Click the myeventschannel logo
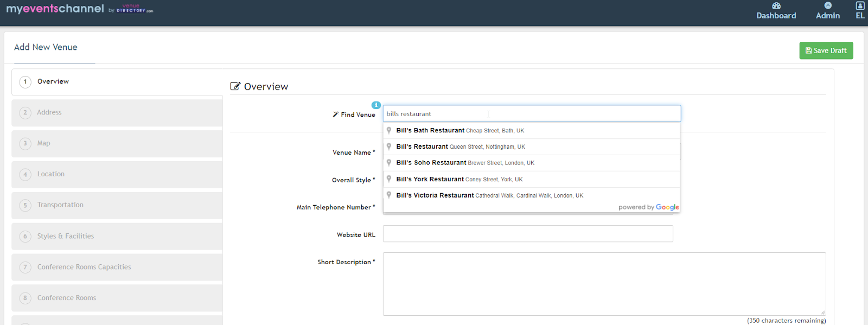Screen dimensions: 868x325 (55, 9)
